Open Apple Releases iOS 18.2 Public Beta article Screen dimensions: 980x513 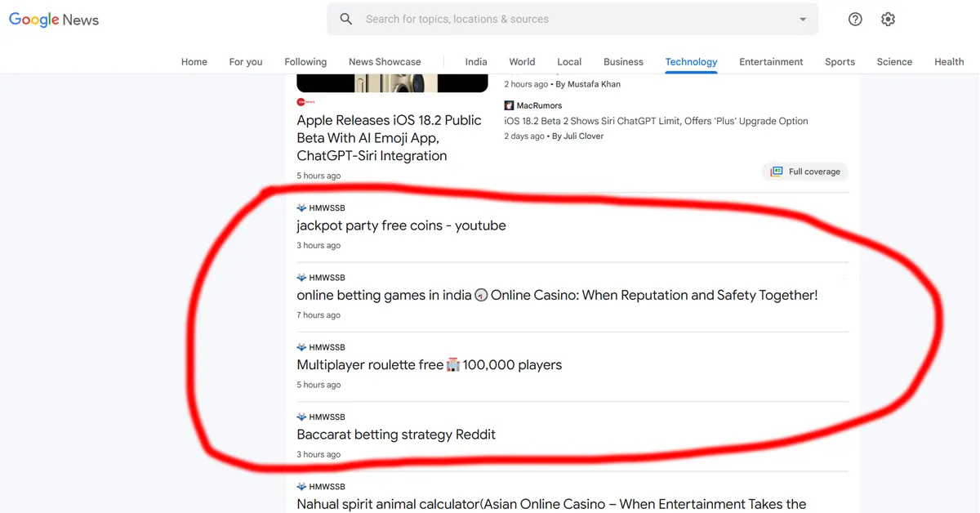(x=389, y=138)
